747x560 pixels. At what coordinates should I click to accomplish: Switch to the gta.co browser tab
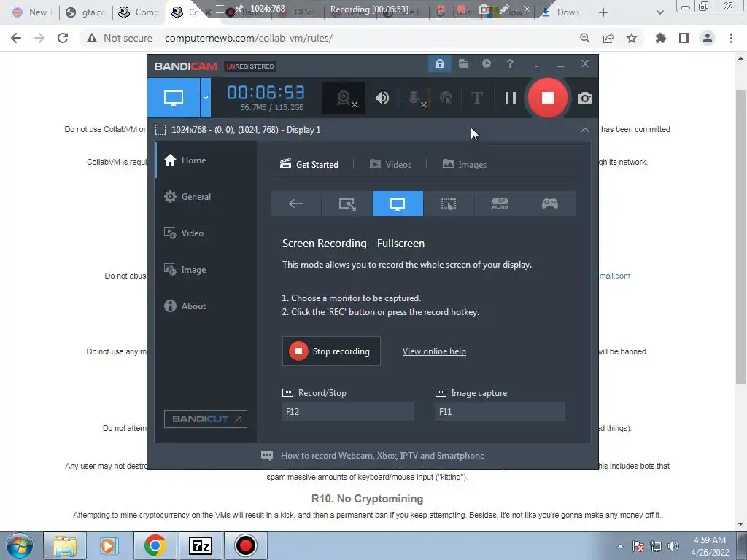(x=86, y=12)
